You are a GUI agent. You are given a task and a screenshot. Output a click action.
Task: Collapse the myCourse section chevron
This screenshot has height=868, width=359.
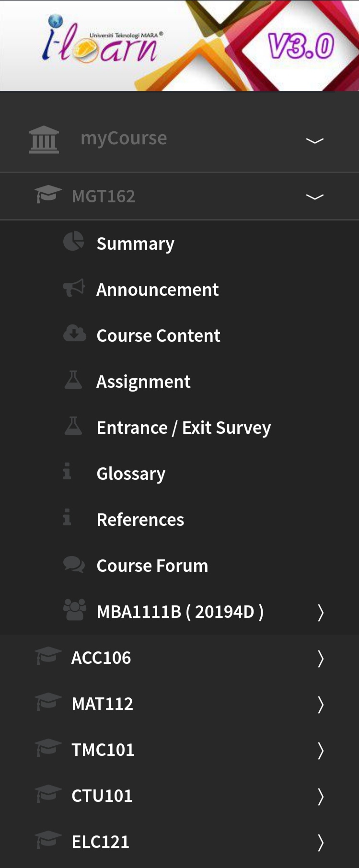315,140
